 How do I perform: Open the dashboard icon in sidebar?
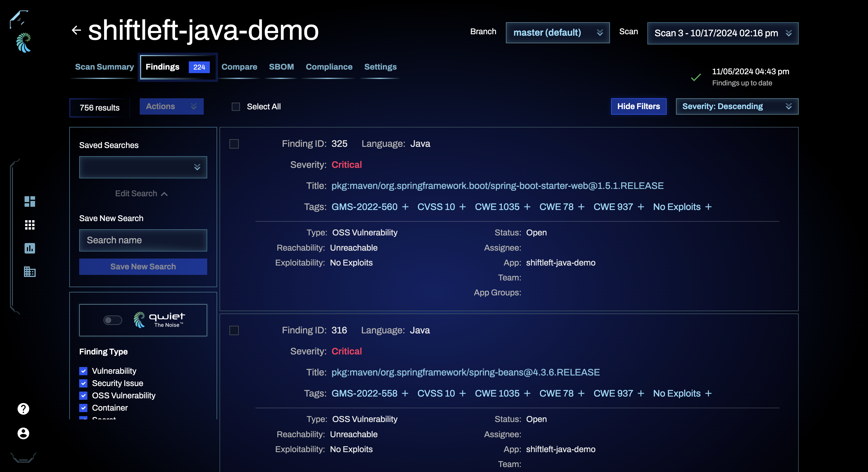(x=30, y=201)
